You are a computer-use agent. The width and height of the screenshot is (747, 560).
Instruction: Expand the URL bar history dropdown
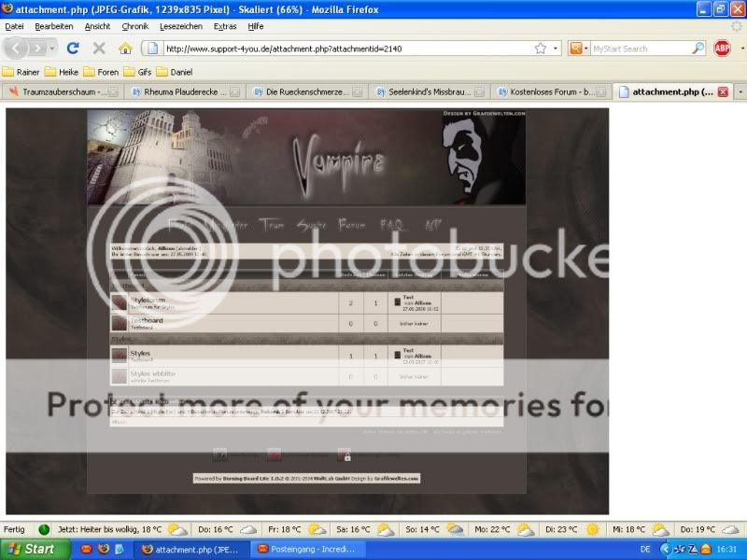[x=556, y=49]
